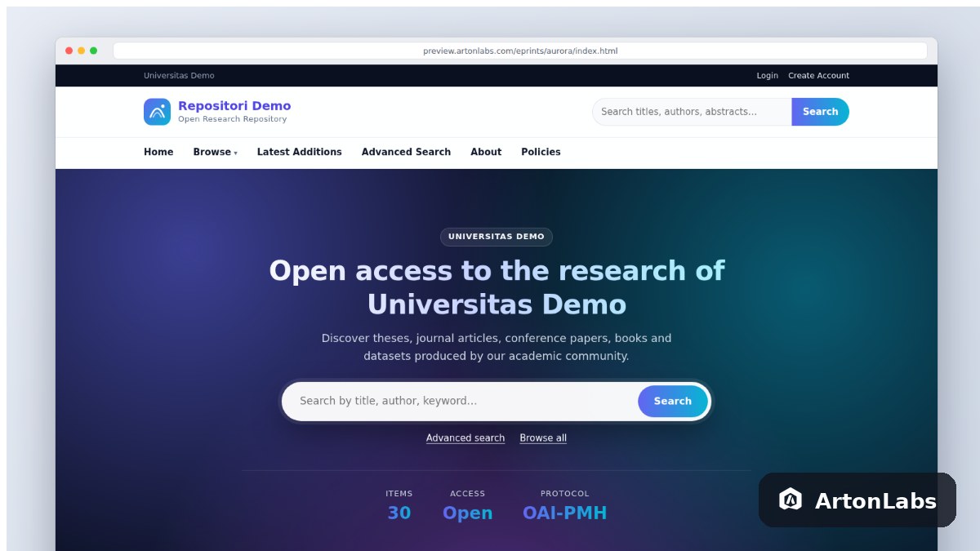Screen dimensions: 980x551
Task: Click the Open Research Repository subtitle
Action: tap(233, 119)
